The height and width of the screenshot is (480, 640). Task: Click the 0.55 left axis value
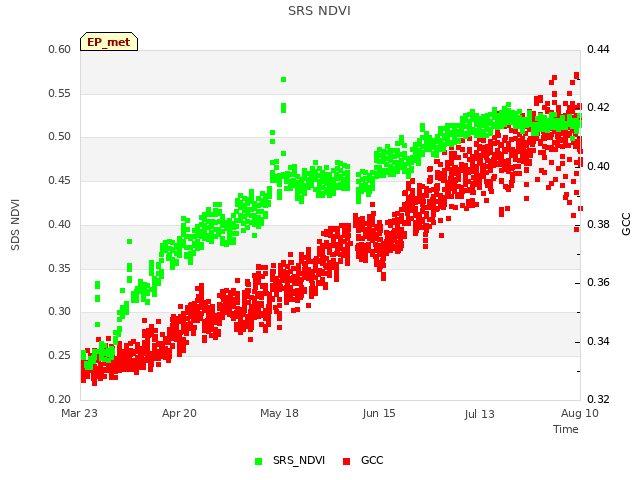click(x=60, y=93)
